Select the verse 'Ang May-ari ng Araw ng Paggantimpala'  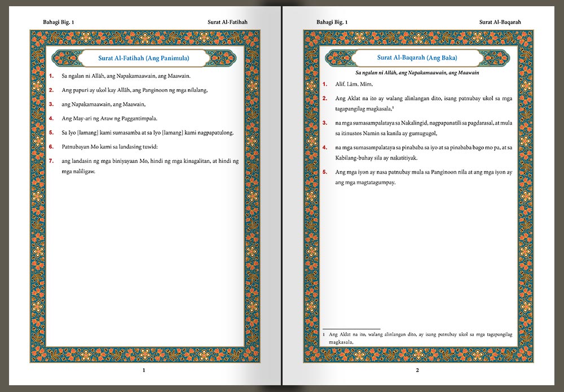(109, 118)
